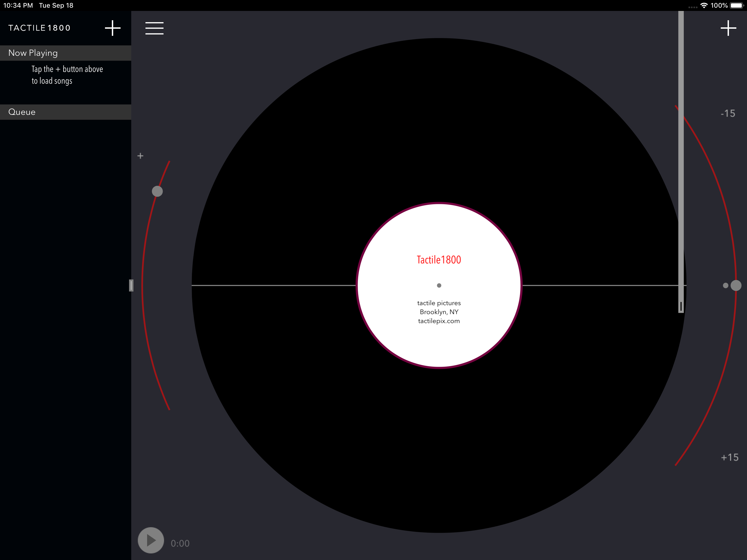Tap the small center dot of the pitch control
Screen dimensions: 747x560
coord(725,285)
